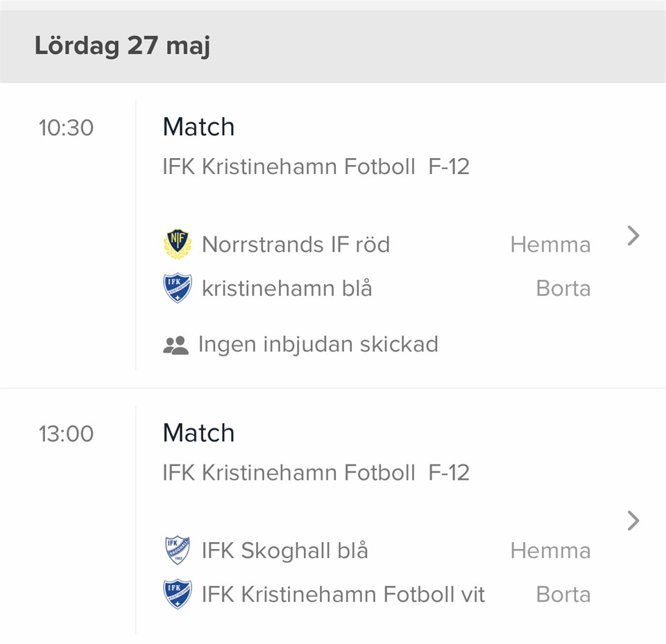Click the blue IFK crest beside kristinehamn blå

click(177, 288)
